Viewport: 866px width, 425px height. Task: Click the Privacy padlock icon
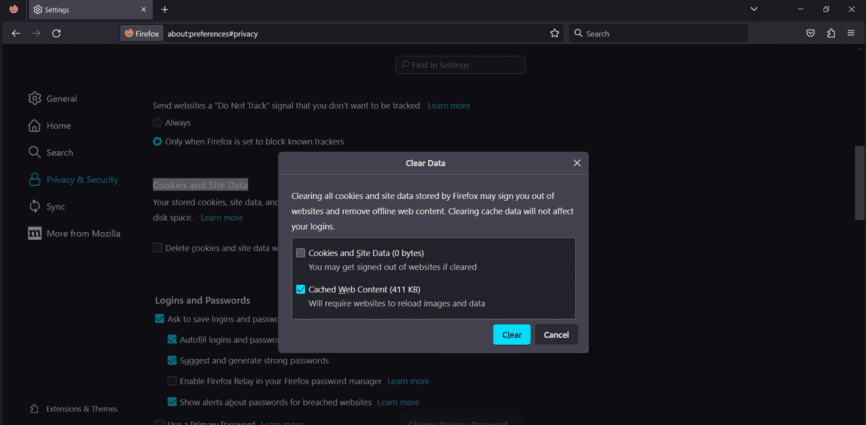pyautogui.click(x=34, y=179)
